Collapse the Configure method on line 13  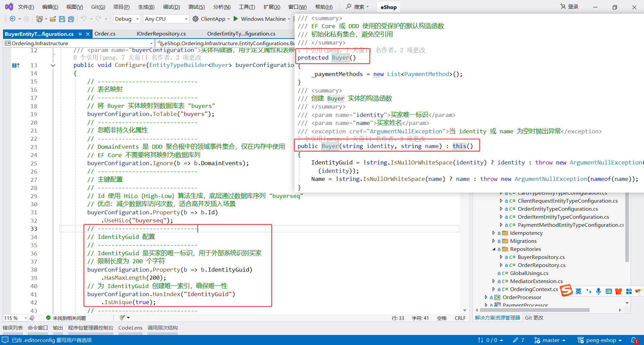[x=53, y=65]
